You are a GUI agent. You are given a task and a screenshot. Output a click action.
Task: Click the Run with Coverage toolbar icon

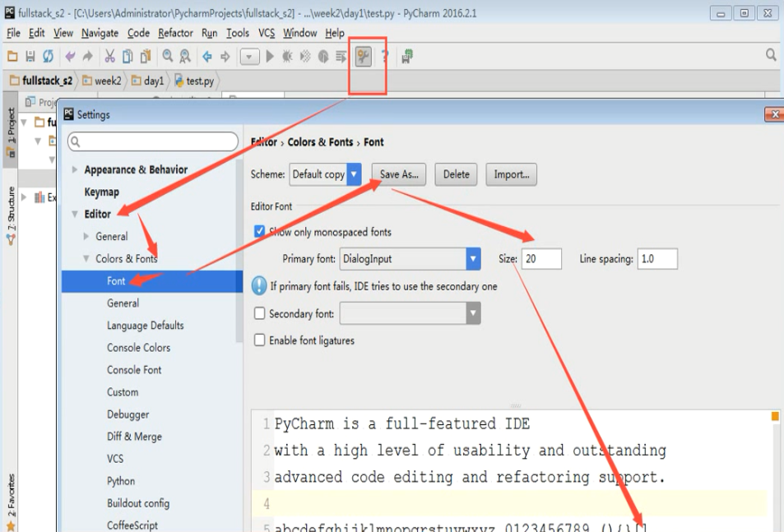tap(305, 57)
